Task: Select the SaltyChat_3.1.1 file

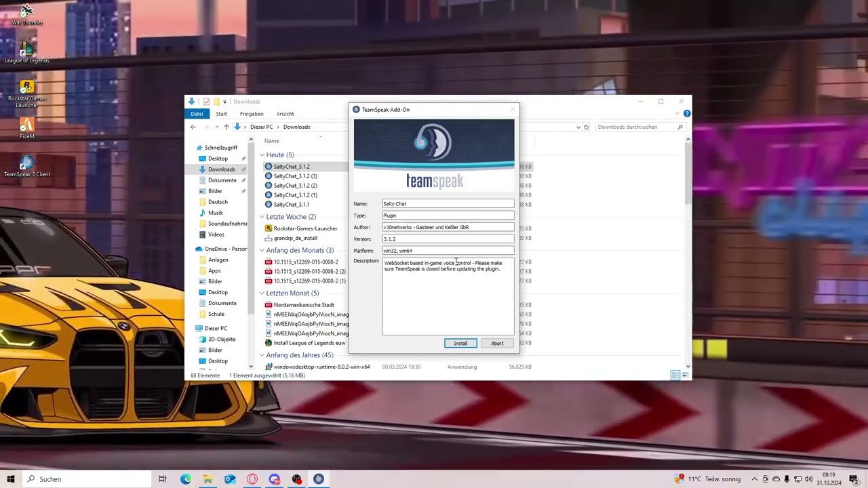Action: pos(292,204)
